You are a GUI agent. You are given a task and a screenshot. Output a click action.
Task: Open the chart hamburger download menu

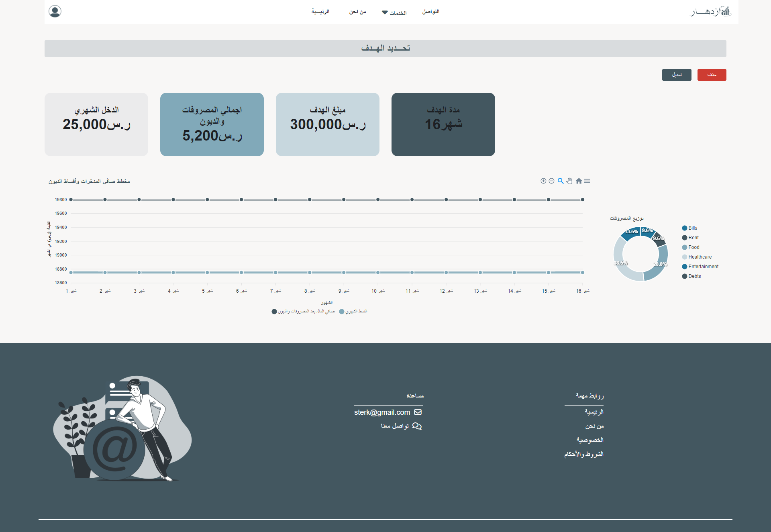point(587,181)
